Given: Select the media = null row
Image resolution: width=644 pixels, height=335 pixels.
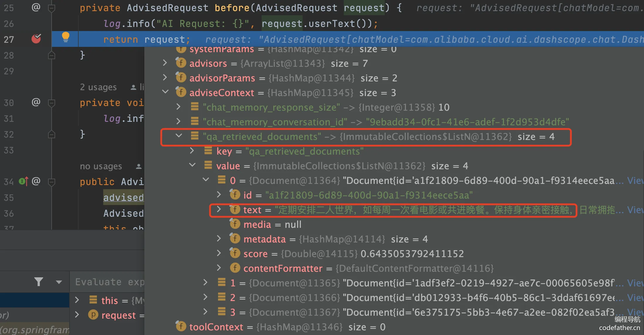Looking at the screenshot, I should 394,224.
